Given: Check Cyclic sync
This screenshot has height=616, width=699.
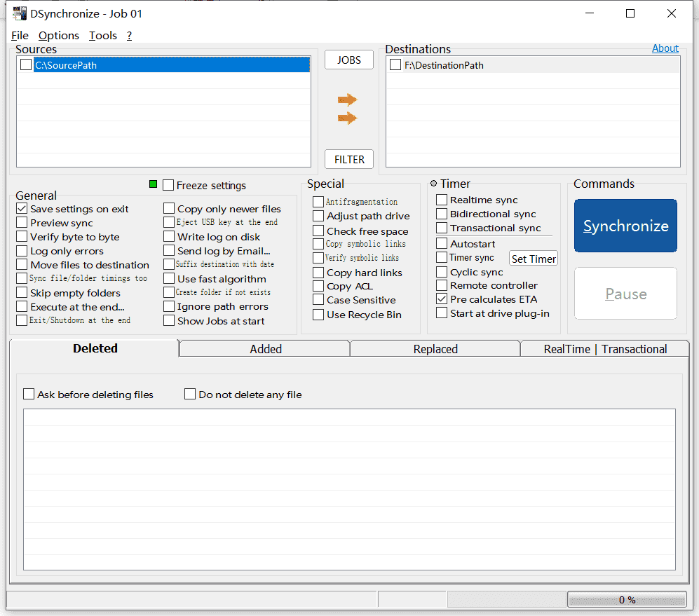Looking at the screenshot, I should click(442, 272).
